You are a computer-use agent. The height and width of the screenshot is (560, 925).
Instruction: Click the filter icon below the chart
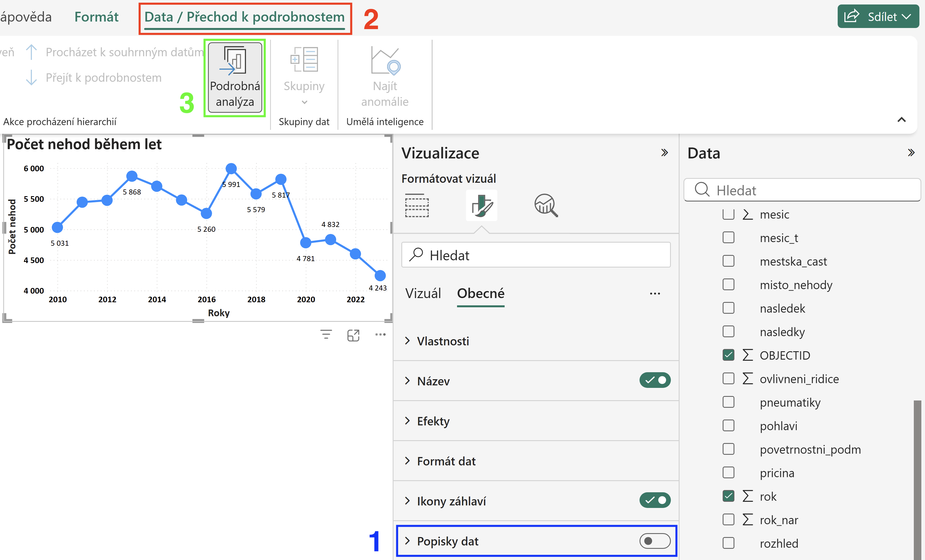[x=326, y=334]
